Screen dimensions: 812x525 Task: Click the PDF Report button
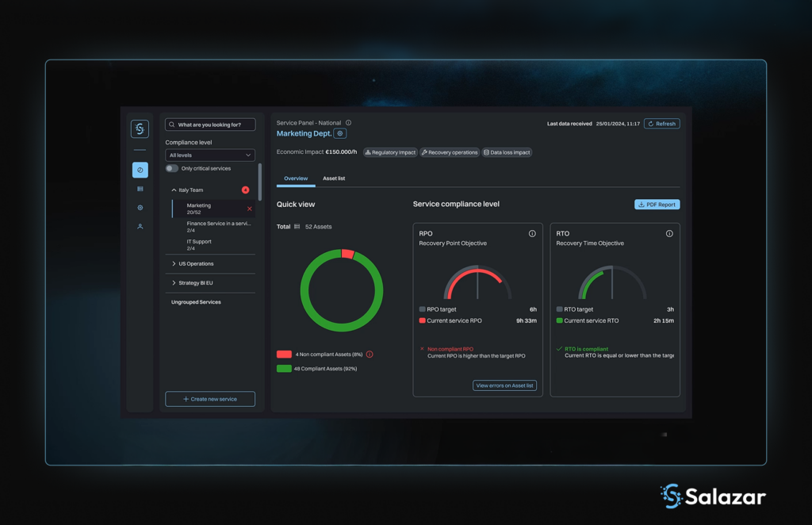pyautogui.click(x=657, y=205)
